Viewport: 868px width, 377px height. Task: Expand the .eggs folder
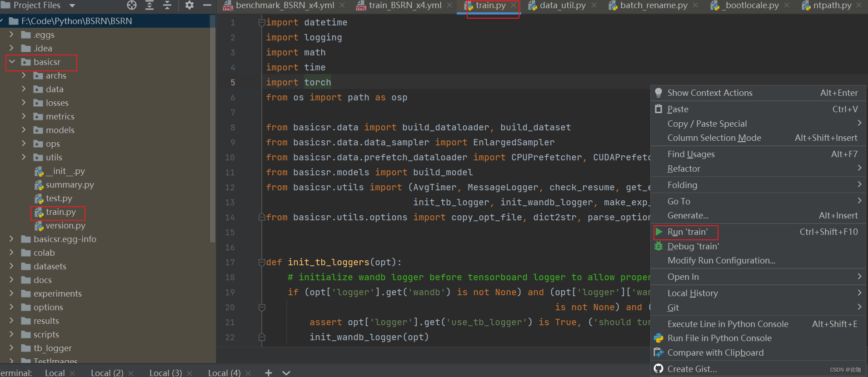(x=12, y=35)
